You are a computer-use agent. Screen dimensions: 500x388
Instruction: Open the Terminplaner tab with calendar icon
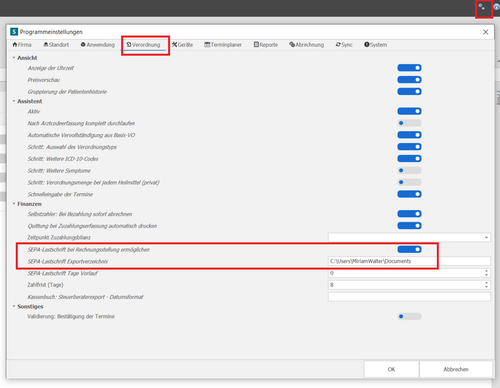pos(223,45)
